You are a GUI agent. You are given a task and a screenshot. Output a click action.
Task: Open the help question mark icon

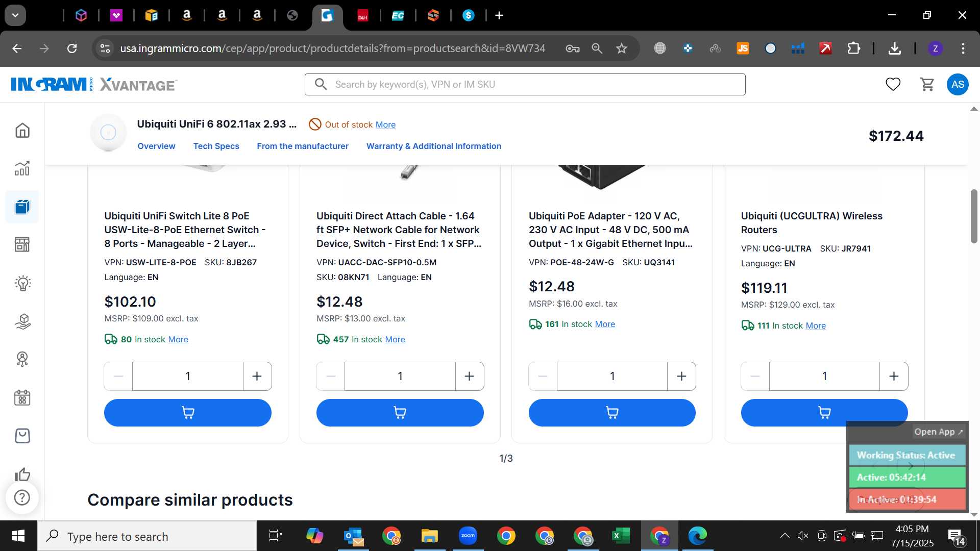(x=22, y=497)
